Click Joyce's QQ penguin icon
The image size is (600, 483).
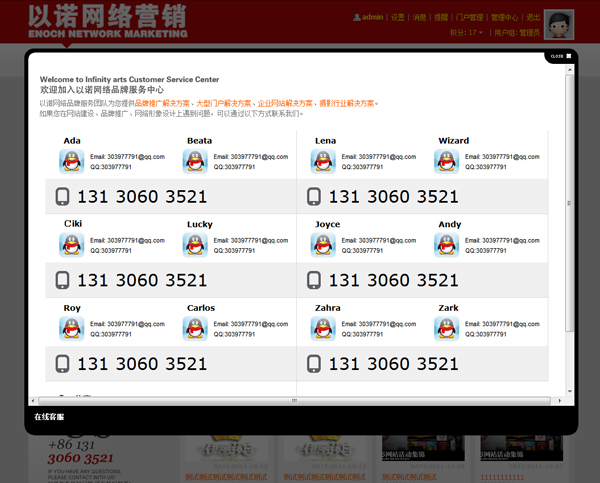323,245
